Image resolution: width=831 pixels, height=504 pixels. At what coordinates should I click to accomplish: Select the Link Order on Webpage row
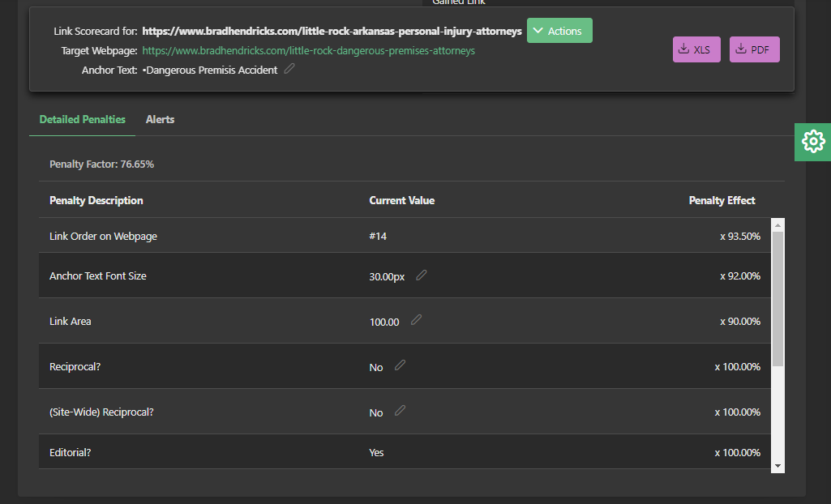pyautogui.click(x=104, y=236)
